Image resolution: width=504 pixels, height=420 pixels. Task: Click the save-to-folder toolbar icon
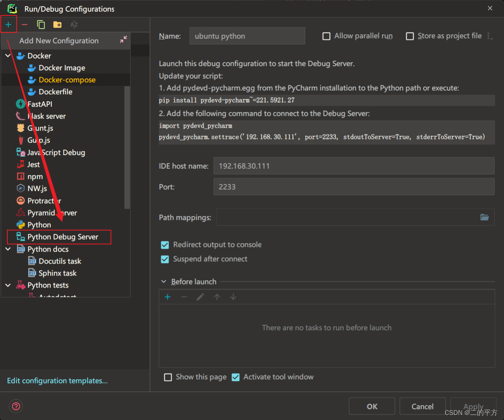click(x=57, y=25)
